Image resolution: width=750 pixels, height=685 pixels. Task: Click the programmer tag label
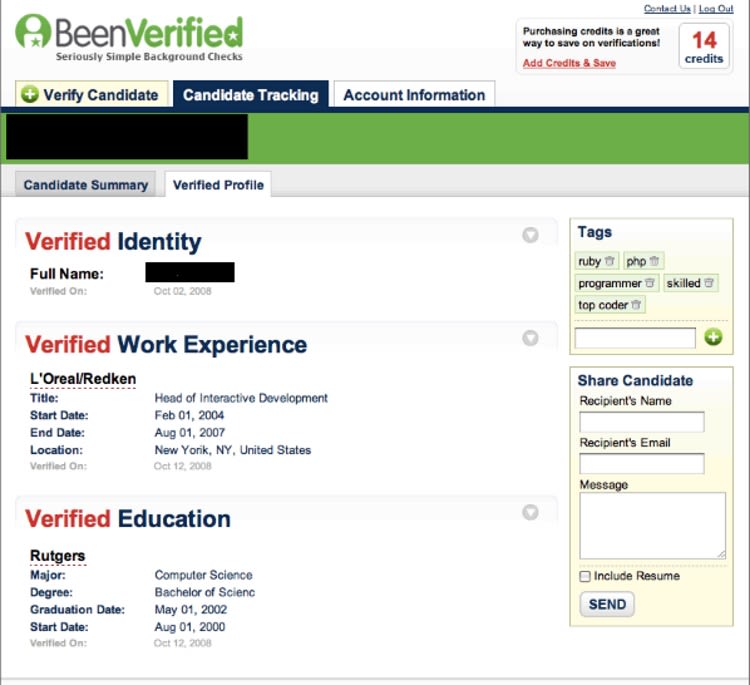[x=609, y=283]
